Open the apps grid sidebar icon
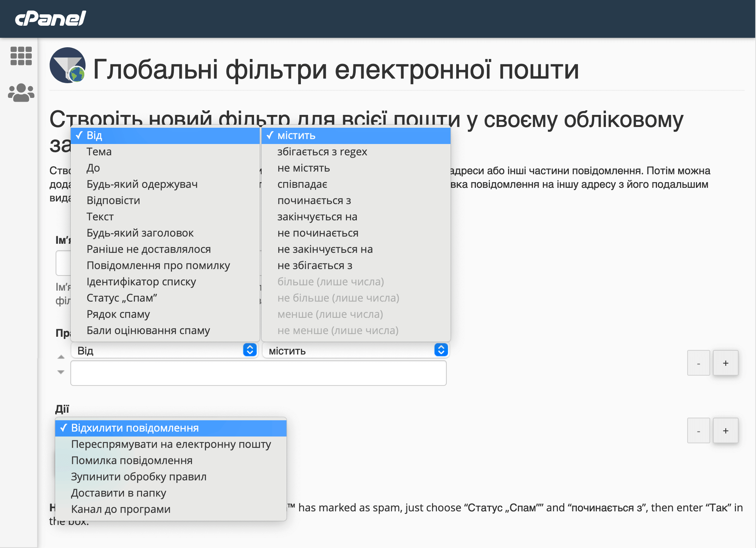Viewport: 756px width, 548px height. [x=21, y=56]
